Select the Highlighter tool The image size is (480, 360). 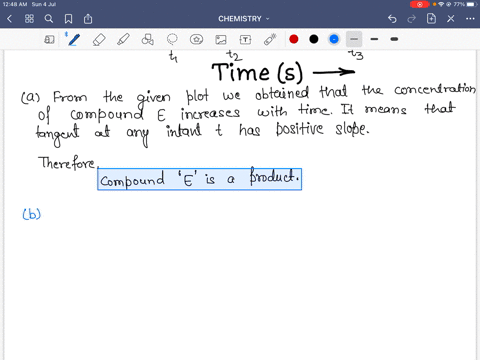[x=123, y=39]
